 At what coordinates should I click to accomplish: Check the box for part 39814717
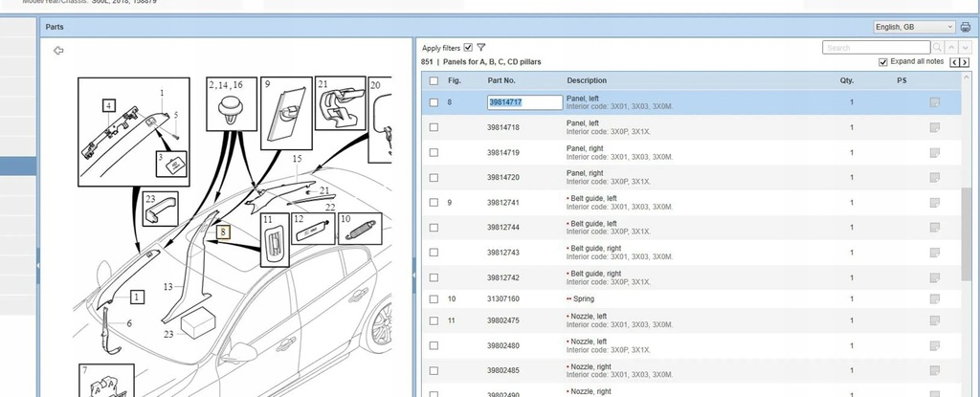(x=434, y=102)
